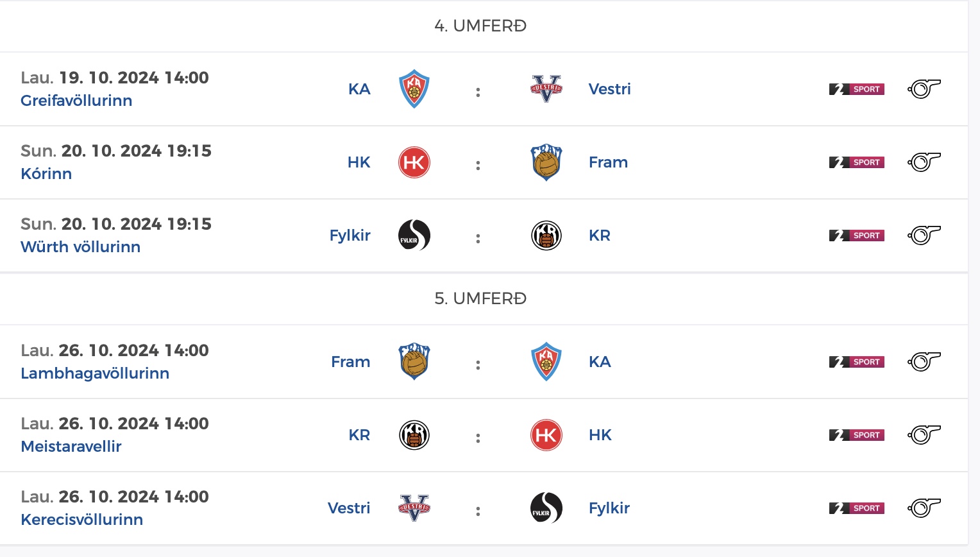
Task: Open the Lambhagavöllurinn venue link
Action: point(95,373)
